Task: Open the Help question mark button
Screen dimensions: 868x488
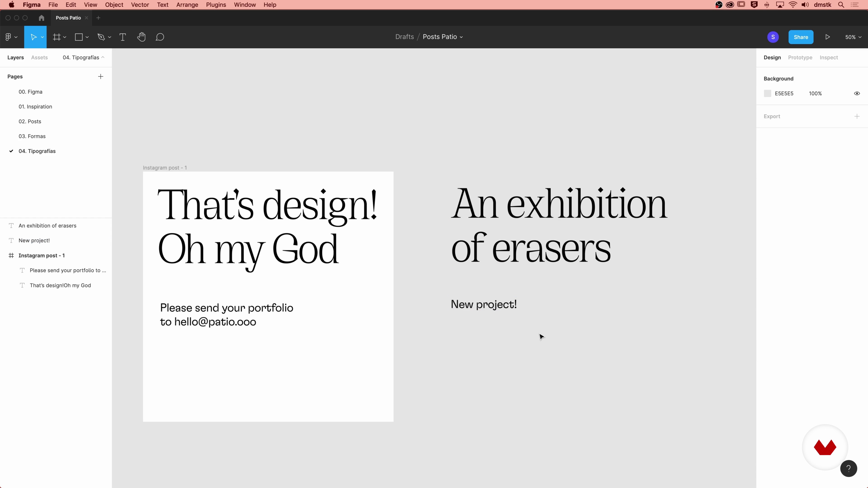Action: 849,469
